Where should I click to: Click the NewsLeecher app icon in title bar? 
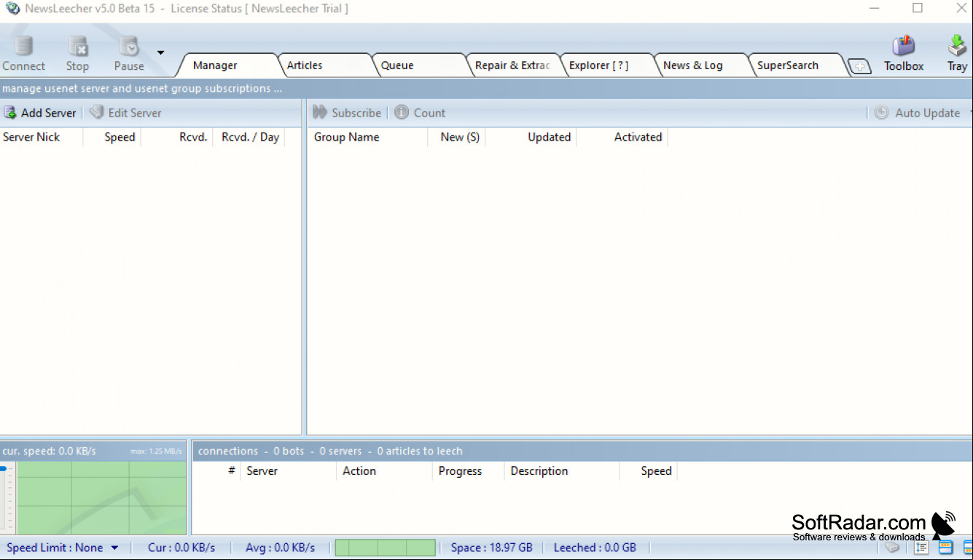(12, 9)
